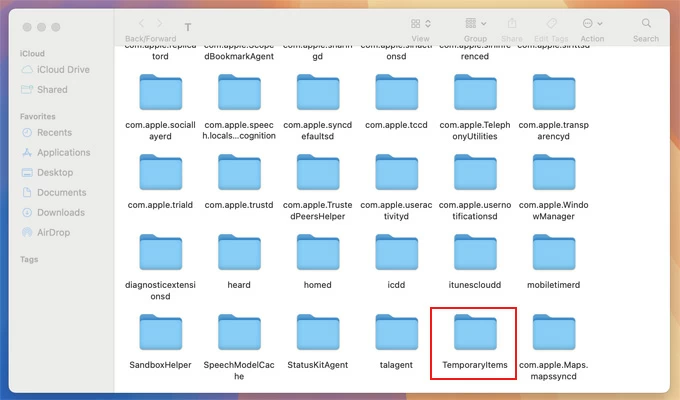
Task: Click the Edit Tags icon
Action: click(552, 23)
